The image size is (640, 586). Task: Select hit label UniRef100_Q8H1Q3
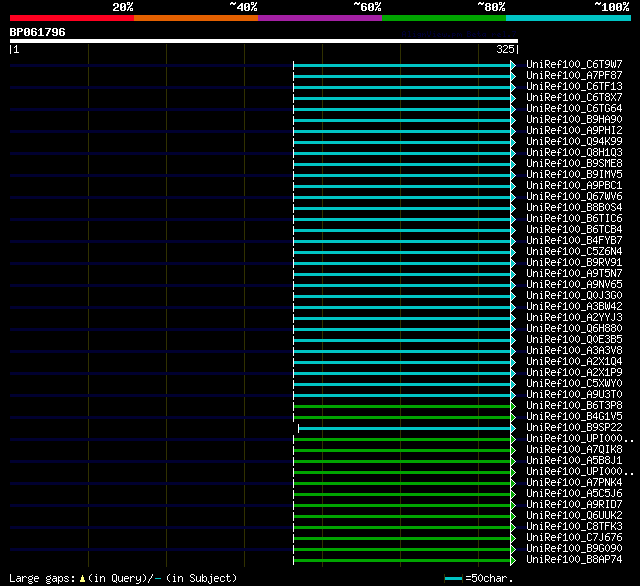[x=574, y=153]
